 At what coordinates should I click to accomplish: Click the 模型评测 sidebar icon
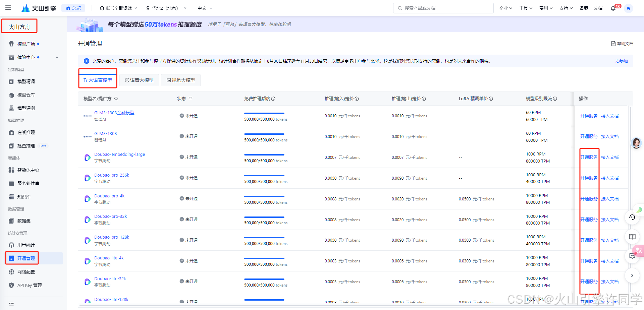pos(11,108)
